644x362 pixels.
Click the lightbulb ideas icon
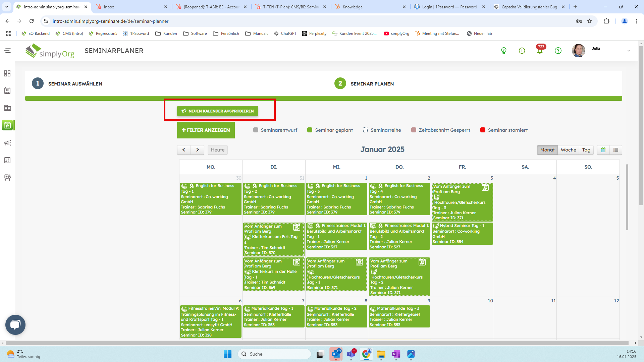point(503,51)
